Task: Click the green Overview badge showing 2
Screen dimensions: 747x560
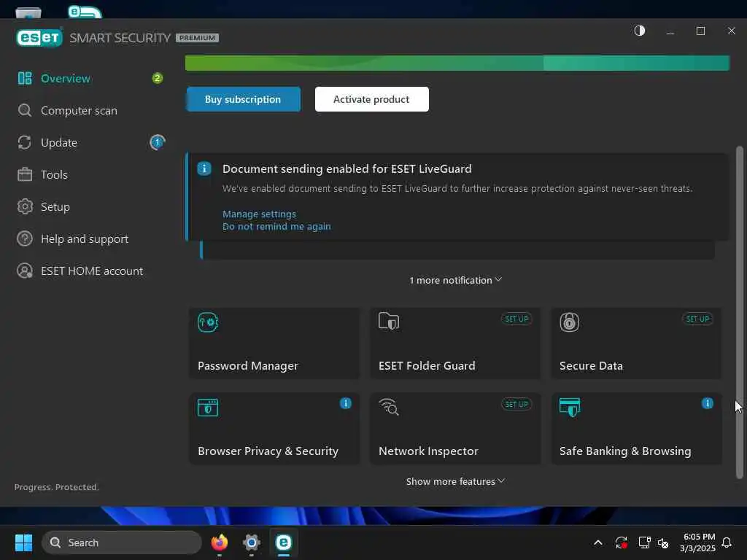Action: (158, 78)
